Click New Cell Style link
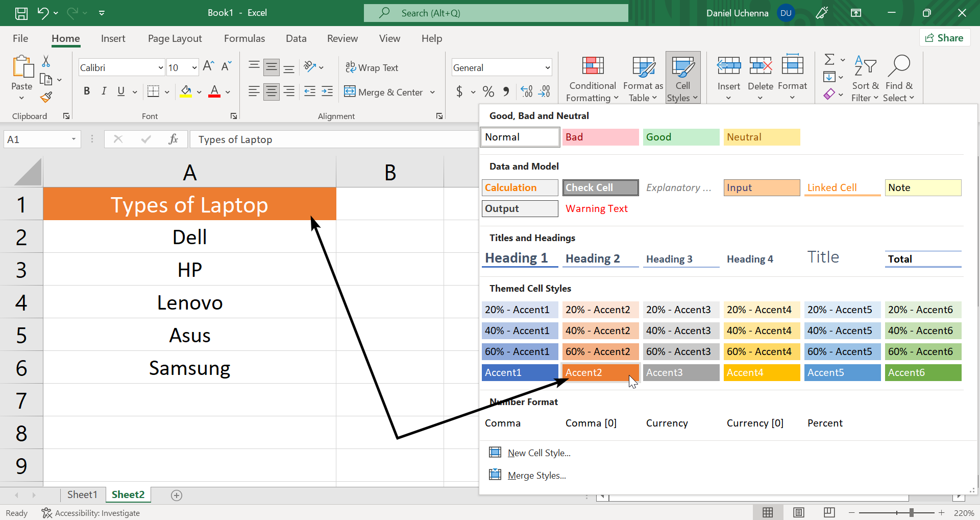980x520 pixels. coord(538,453)
